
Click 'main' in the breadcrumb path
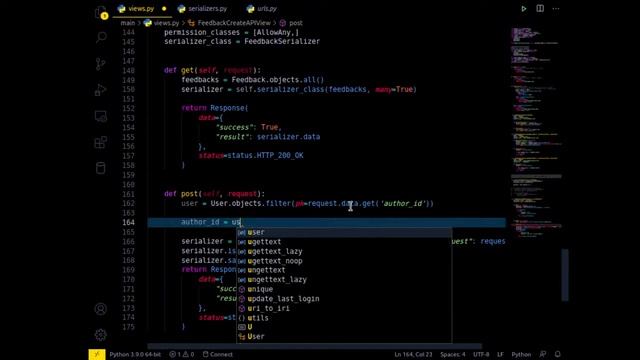tap(128, 23)
